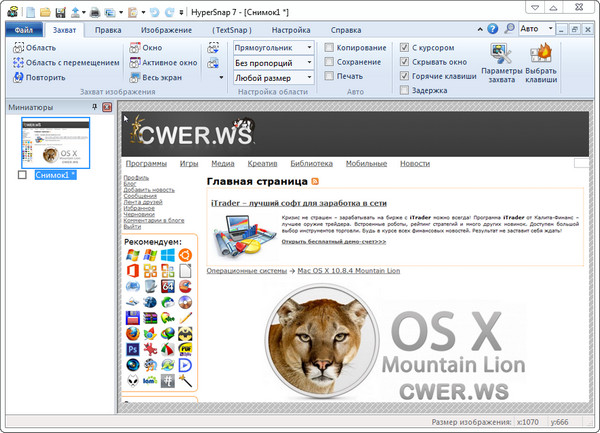The width and height of the screenshot is (600, 433).
Task: Undo the last action with the undo arrow
Action: [x=155, y=13]
